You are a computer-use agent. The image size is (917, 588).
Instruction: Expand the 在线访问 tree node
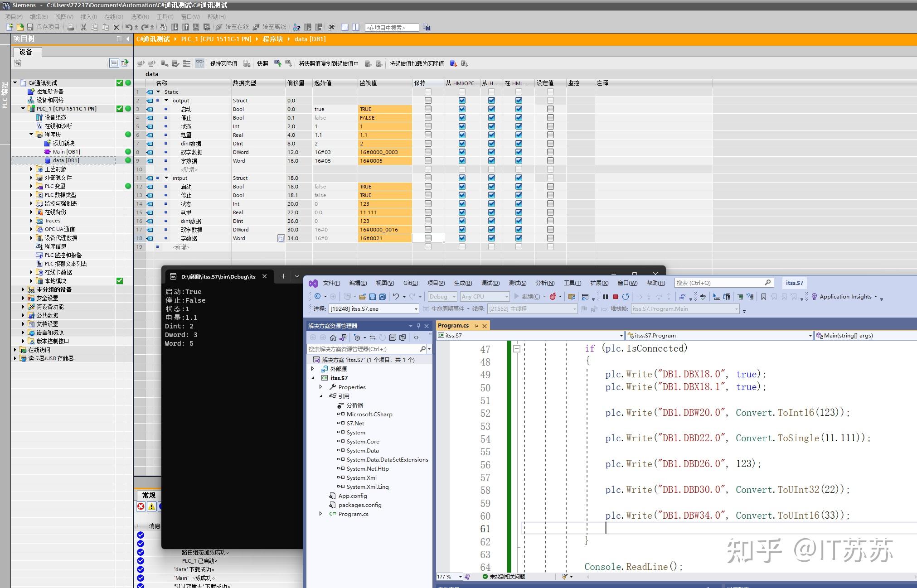point(15,350)
